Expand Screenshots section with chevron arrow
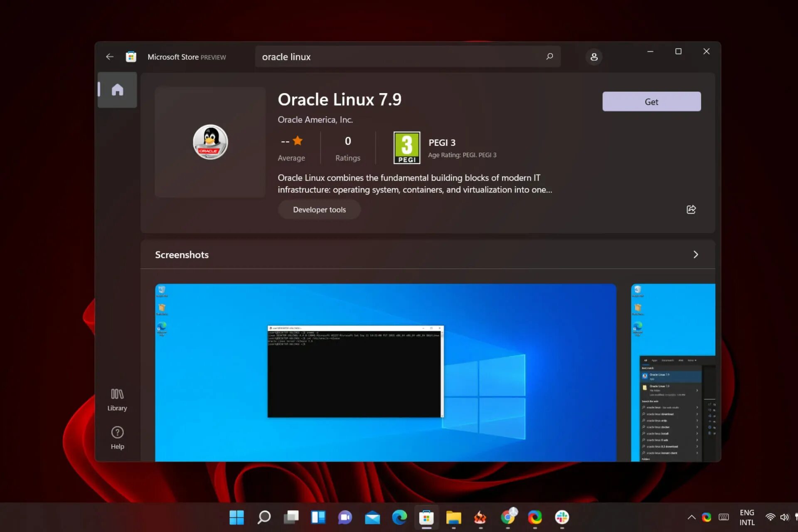The height and width of the screenshot is (532, 798). [696, 254]
